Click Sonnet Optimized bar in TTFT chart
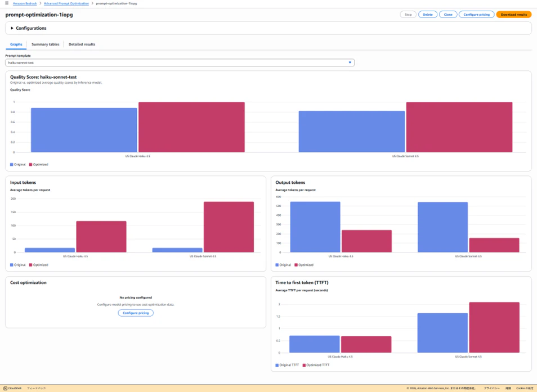The image size is (537, 392). (494, 327)
